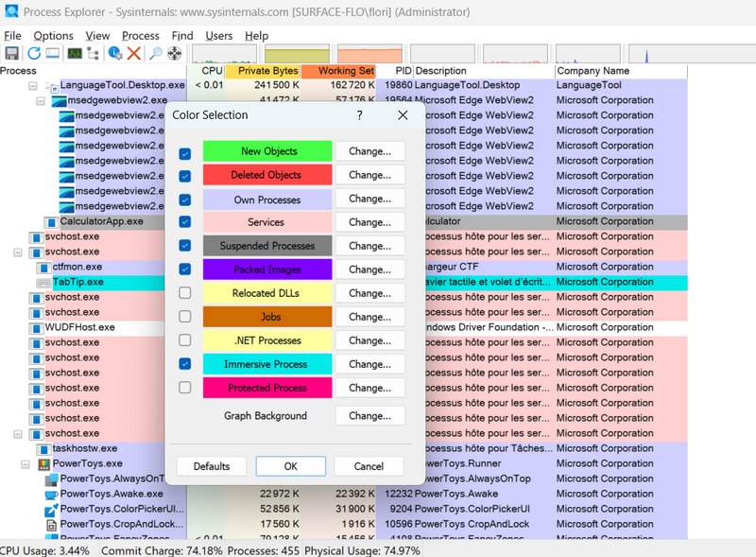756x557 pixels.
Task: Collapse the parent msedgewebview2.exe node
Action: (x=43, y=100)
